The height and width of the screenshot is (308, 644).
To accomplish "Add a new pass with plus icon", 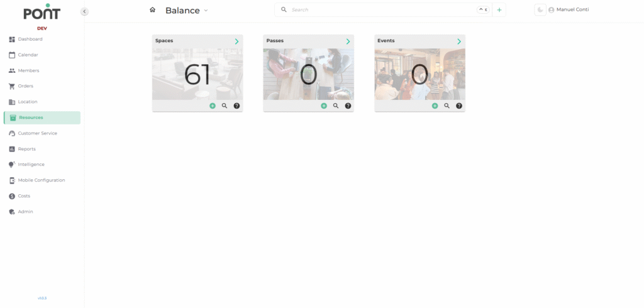I will pyautogui.click(x=324, y=106).
